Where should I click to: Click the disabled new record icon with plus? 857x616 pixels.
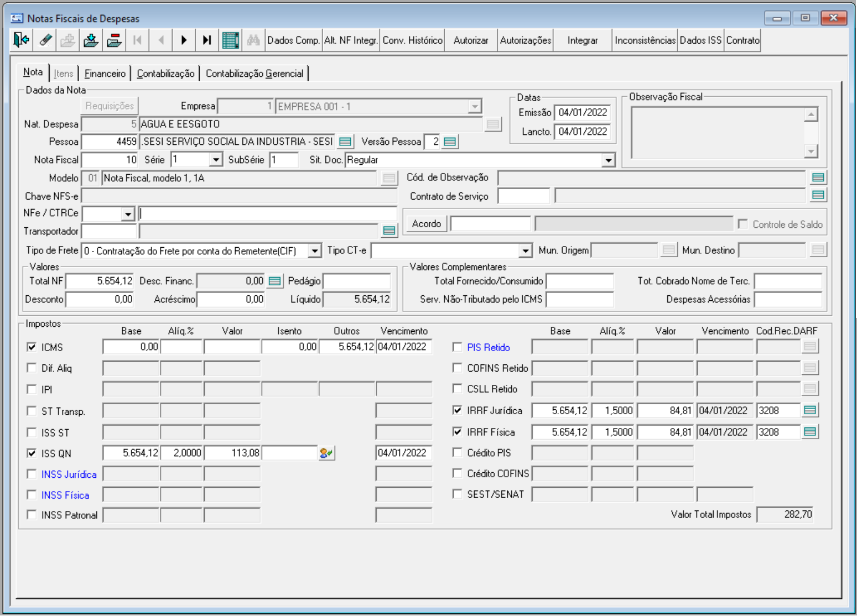67,40
